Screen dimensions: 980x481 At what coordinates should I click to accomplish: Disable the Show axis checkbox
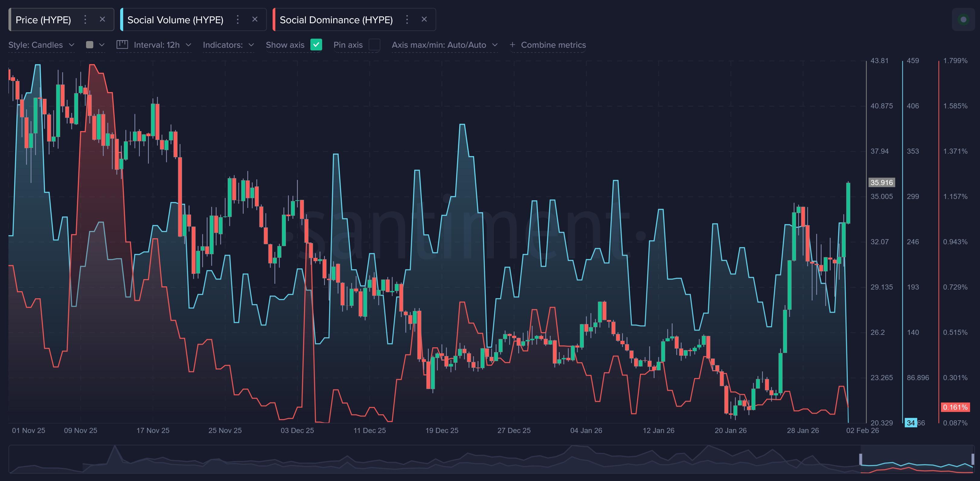pyautogui.click(x=316, y=45)
